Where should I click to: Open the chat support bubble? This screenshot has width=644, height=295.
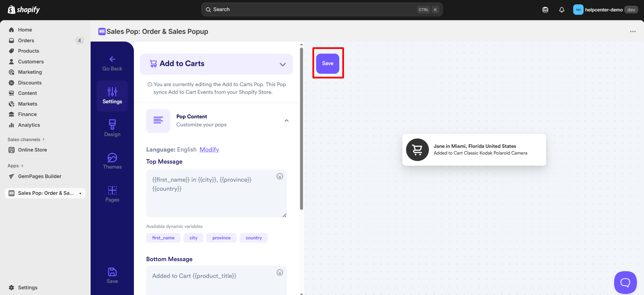click(x=625, y=282)
